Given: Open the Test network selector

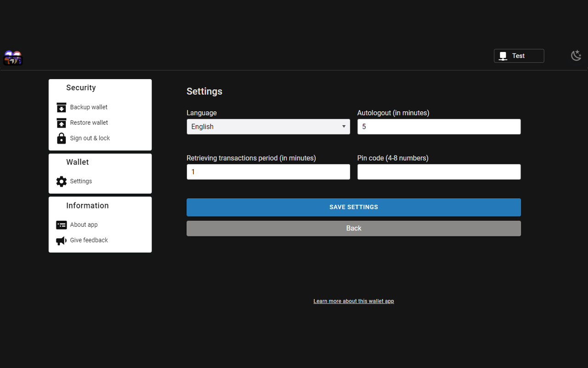Looking at the screenshot, I should coord(519,56).
